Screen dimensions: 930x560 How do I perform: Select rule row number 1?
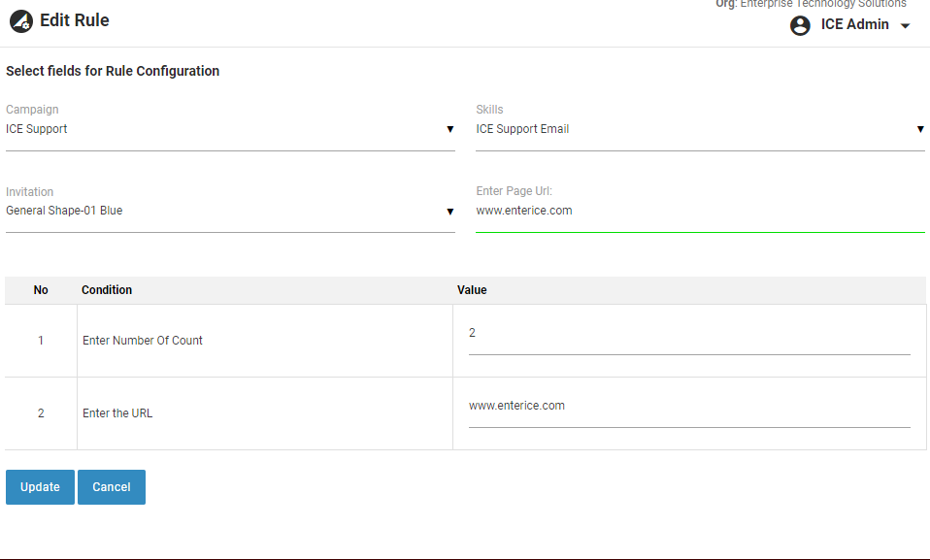(x=41, y=341)
